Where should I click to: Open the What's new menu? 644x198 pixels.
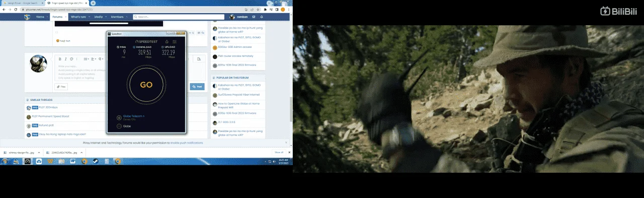tap(78, 17)
